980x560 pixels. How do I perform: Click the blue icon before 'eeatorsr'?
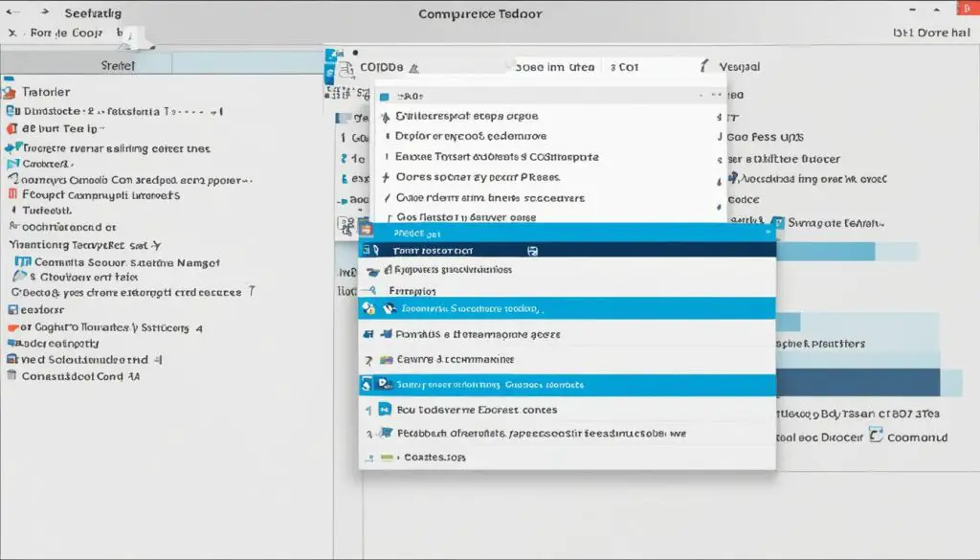point(12,309)
